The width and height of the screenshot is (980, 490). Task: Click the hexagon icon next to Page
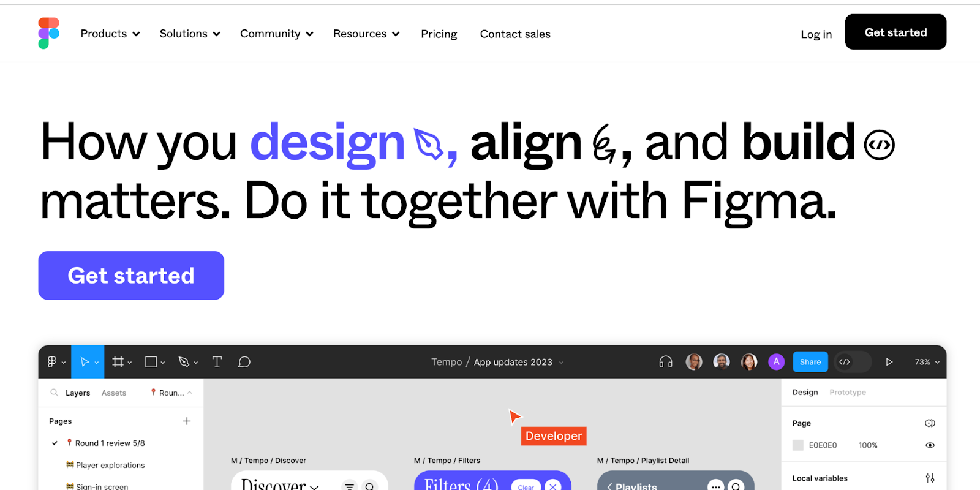(930, 423)
